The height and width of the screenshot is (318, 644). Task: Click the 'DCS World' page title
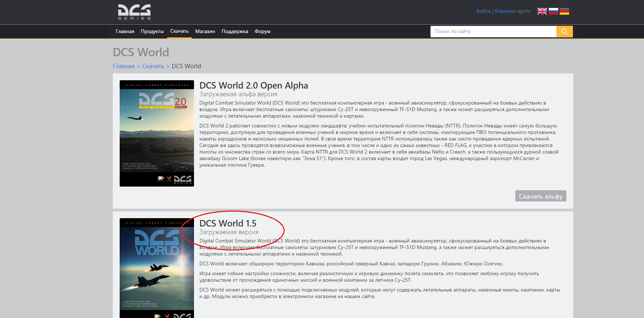(141, 52)
